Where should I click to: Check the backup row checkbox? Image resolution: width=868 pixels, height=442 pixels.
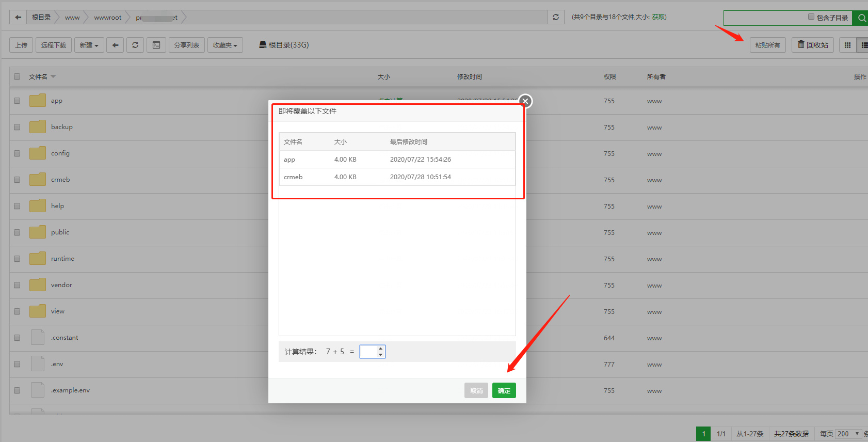[17, 127]
